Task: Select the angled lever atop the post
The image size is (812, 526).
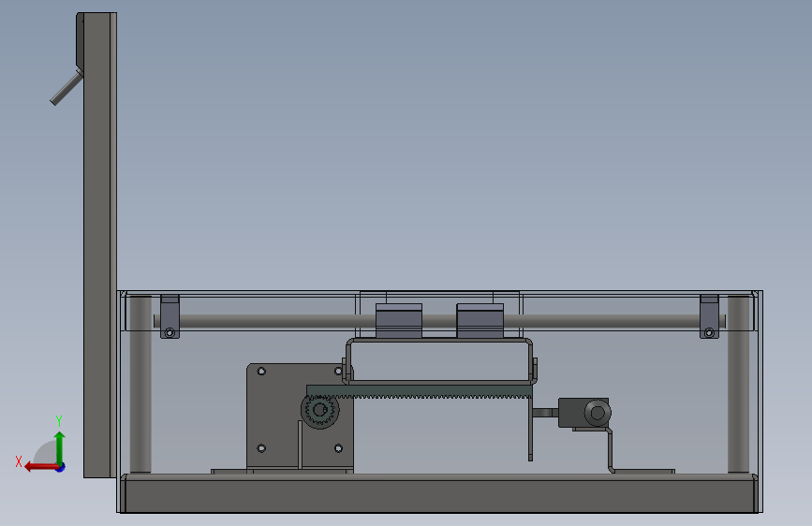Action: (66, 89)
